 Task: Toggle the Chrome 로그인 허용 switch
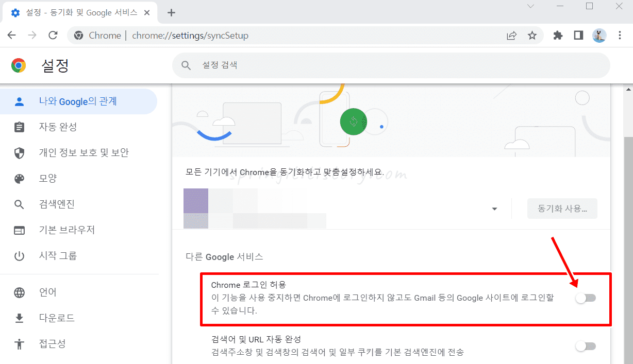pos(586,298)
